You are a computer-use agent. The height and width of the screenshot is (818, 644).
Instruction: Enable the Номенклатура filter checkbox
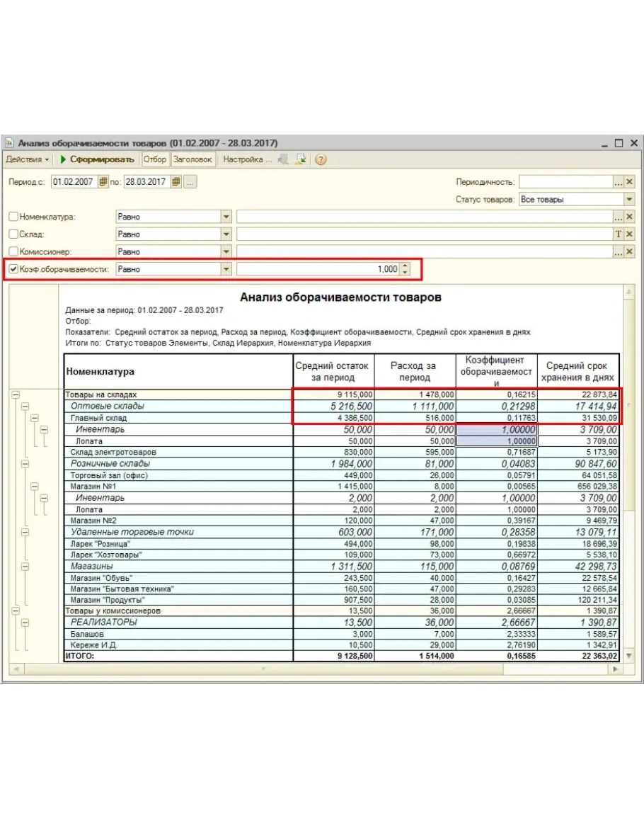[13, 217]
